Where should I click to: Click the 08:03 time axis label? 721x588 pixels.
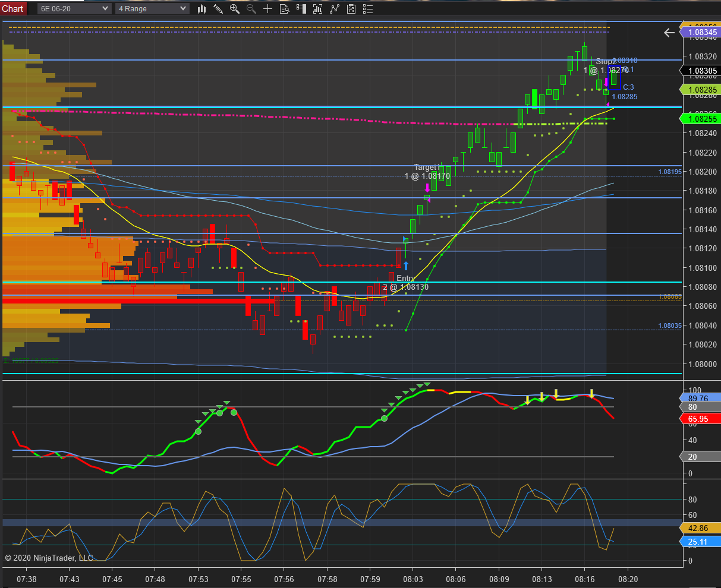[413, 579]
